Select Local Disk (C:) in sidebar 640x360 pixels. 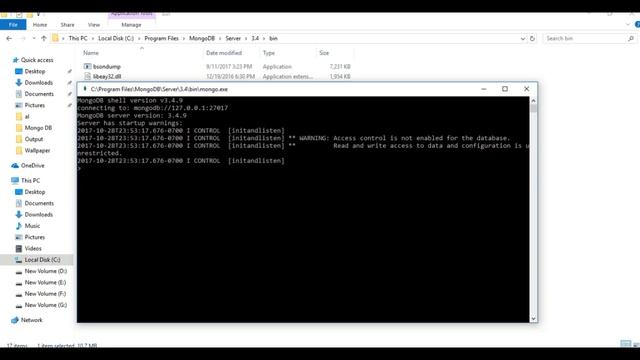[42, 260]
